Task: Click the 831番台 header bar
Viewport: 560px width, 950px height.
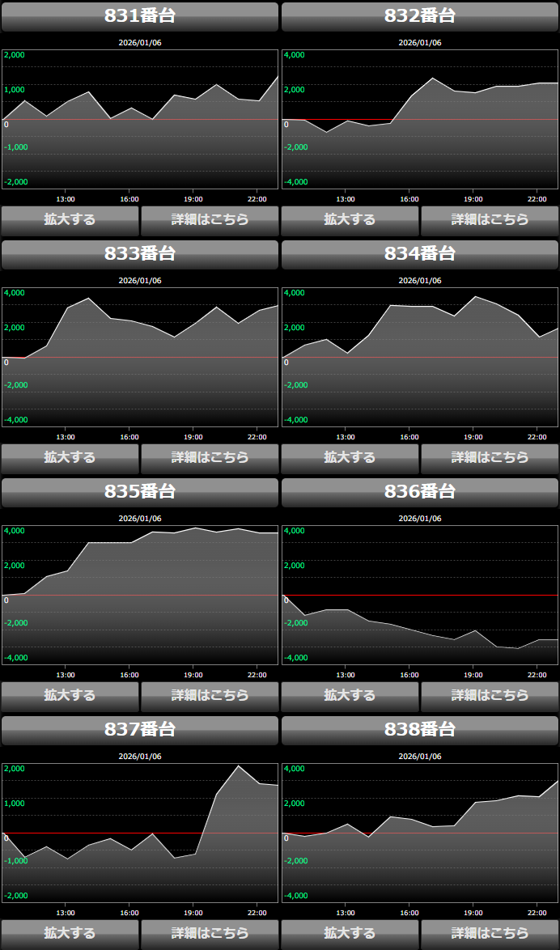Action: pyautogui.click(x=140, y=16)
